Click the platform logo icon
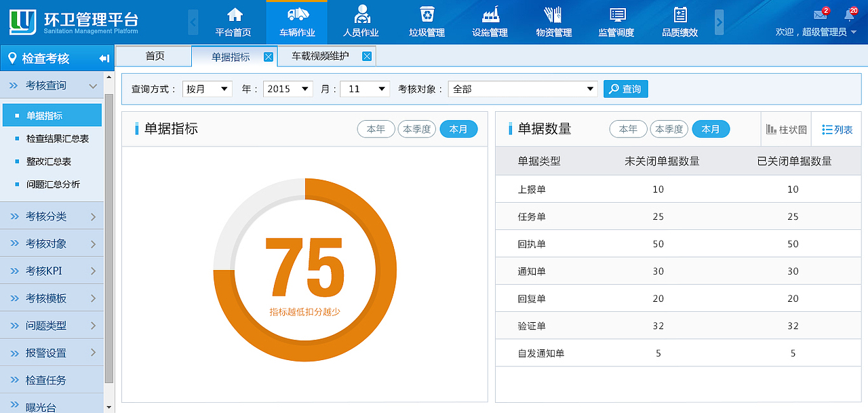This screenshot has height=413, width=868. 22,22
